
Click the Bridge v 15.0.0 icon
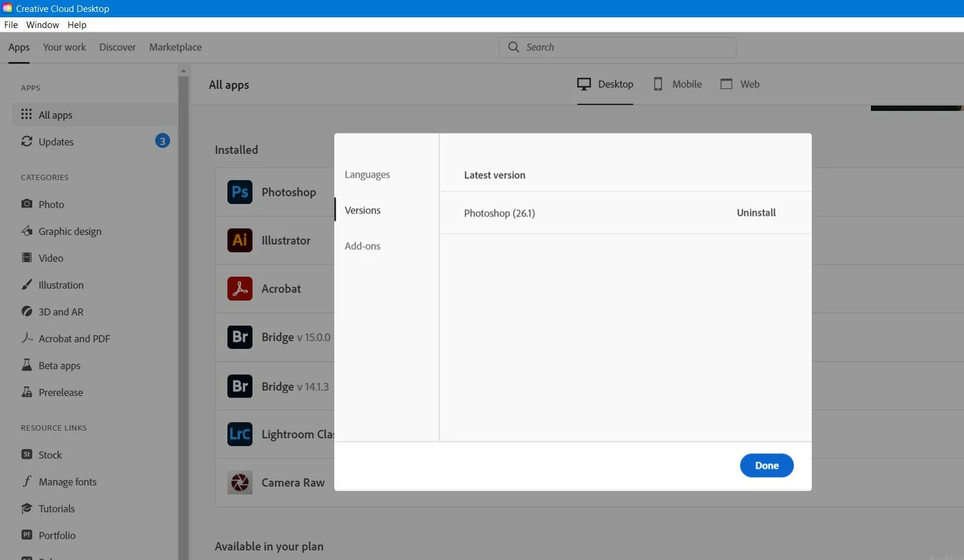(240, 337)
